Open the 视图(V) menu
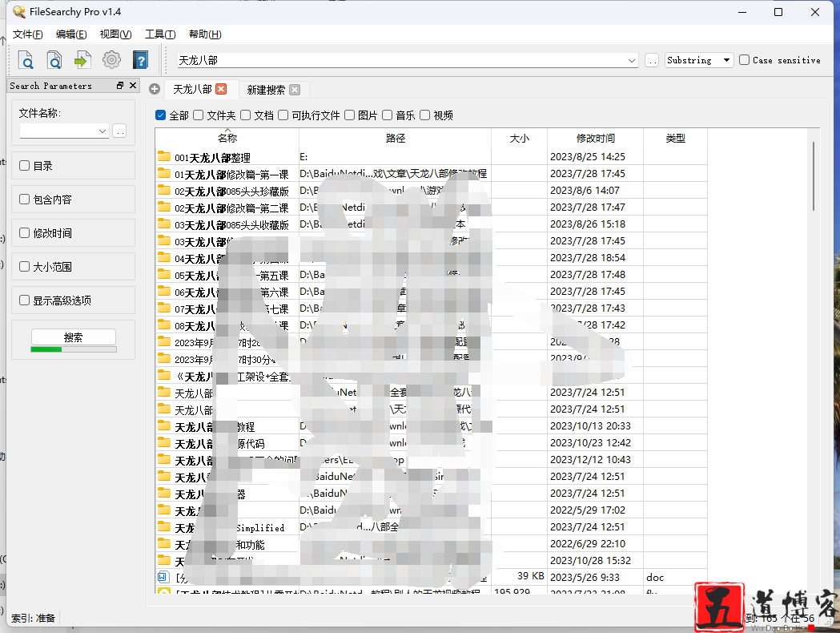The height and width of the screenshot is (633, 840). click(x=116, y=34)
